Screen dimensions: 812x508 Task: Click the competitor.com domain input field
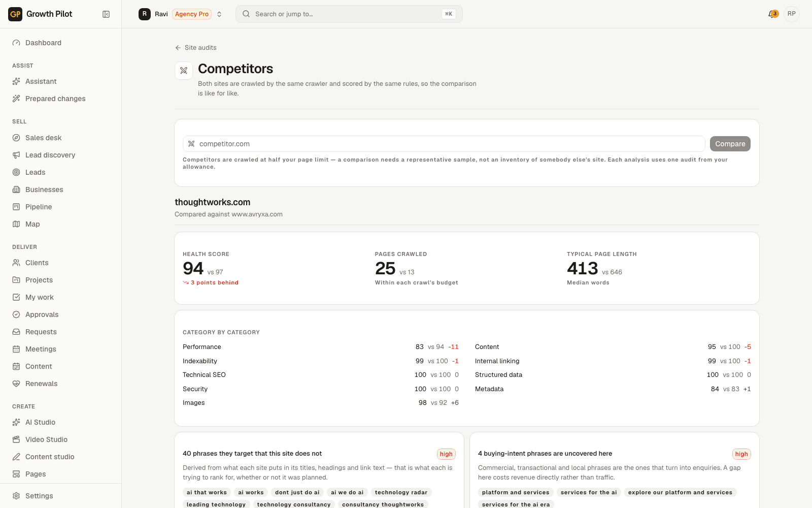[444, 144]
